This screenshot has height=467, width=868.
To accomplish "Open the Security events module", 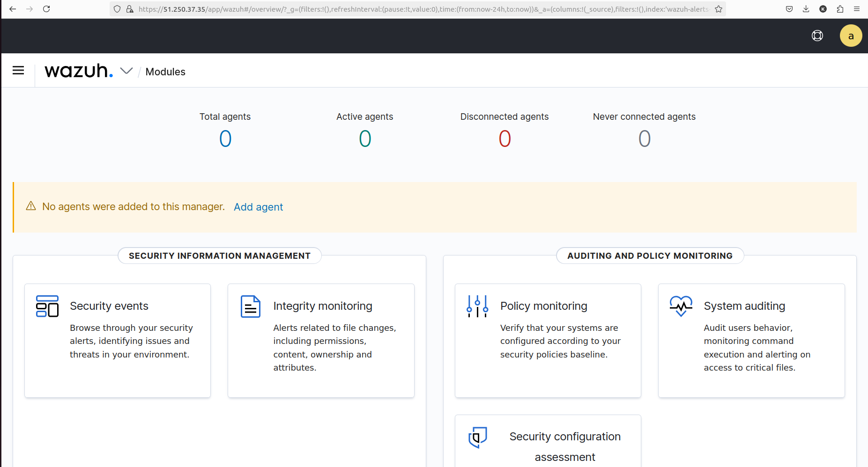I will (x=118, y=341).
